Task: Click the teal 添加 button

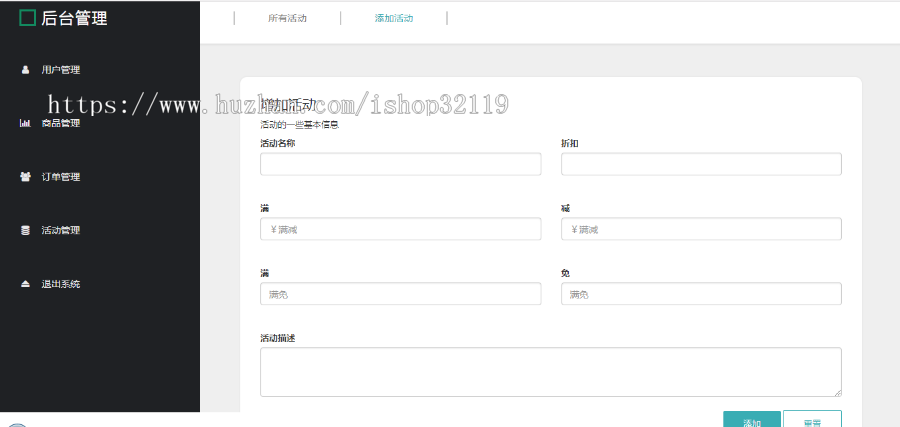Action: tap(752, 421)
